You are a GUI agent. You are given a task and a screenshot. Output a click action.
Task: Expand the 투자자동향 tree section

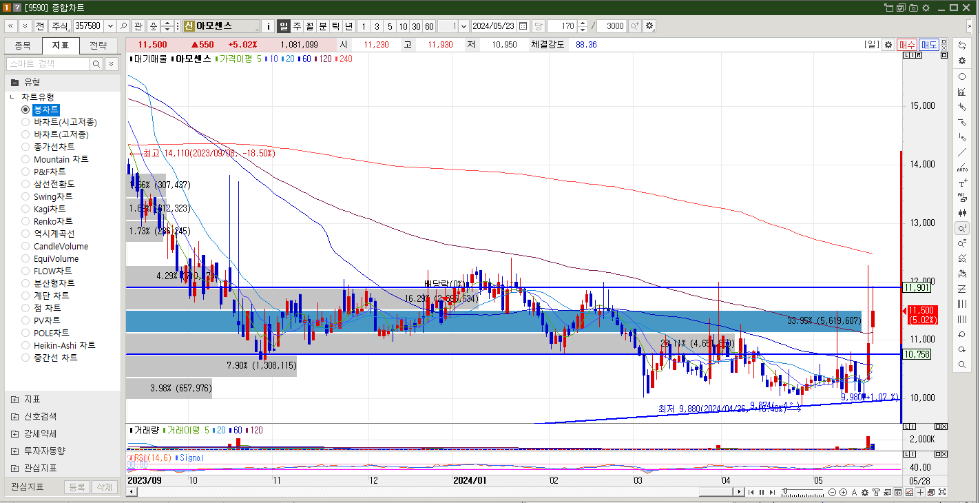click(x=15, y=451)
